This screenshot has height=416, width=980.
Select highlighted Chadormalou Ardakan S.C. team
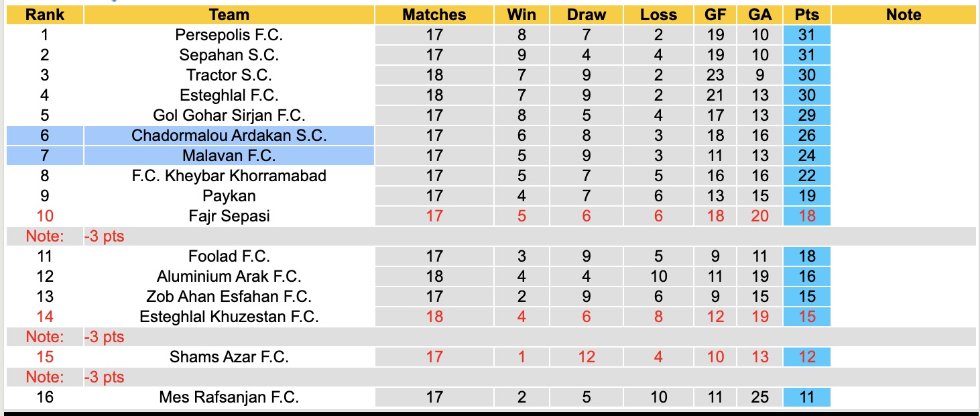[229, 136]
